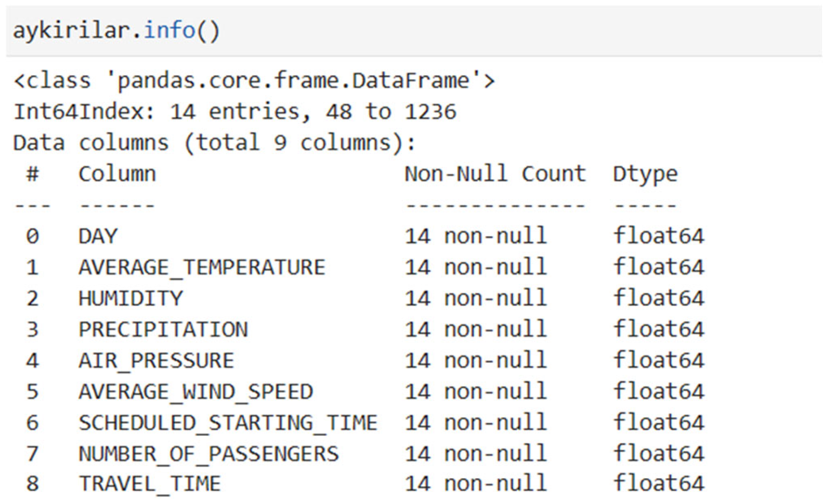The image size is (828, 504).
Task: Click the NUMBER_OF_PASSENGERS column name
Action: (209, 454)
